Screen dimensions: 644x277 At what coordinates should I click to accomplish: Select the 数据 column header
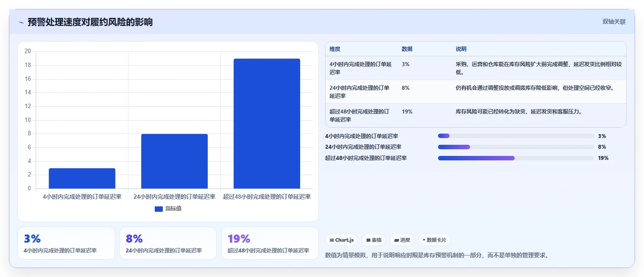pos(407,49)
